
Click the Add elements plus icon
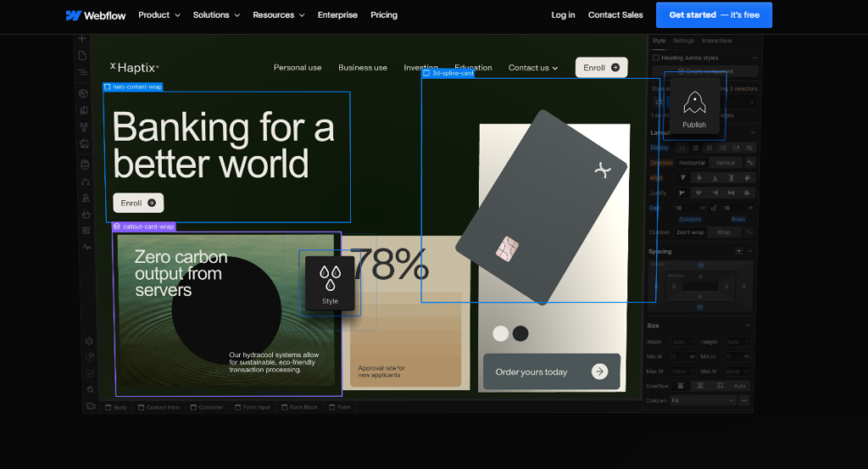[x=82, y=38]
